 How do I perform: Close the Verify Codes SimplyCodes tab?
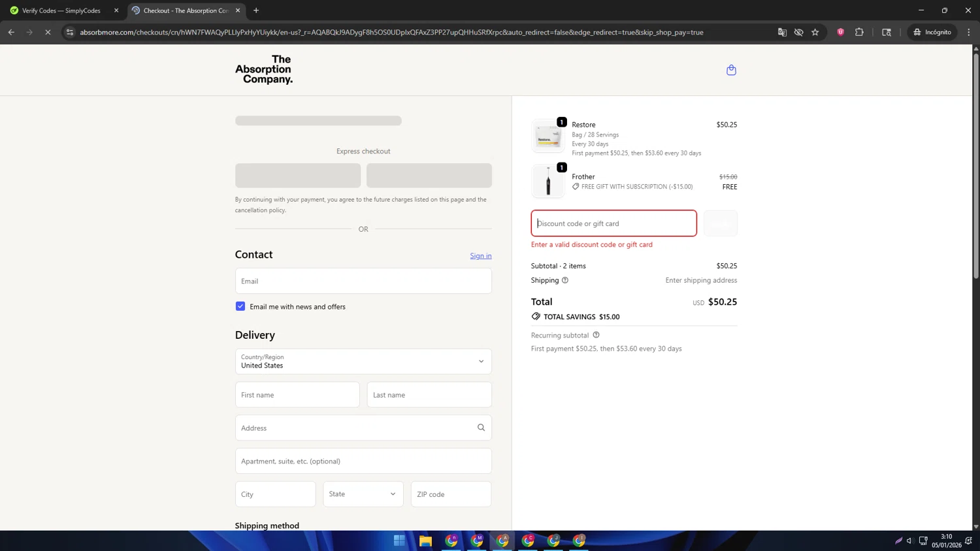coord(116,10)
